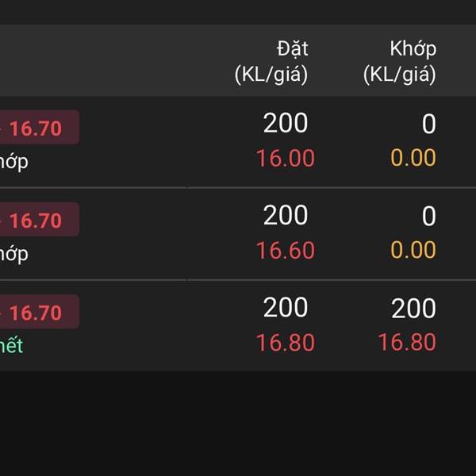Tap the order price 16.60
Viewport: 476px width, 476px height.
click(x=285, y=251)
